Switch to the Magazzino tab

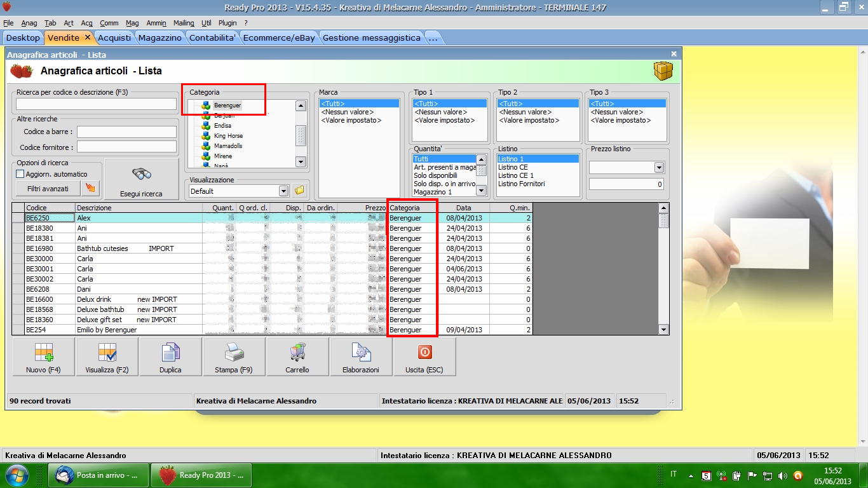(x=160, y=37)
